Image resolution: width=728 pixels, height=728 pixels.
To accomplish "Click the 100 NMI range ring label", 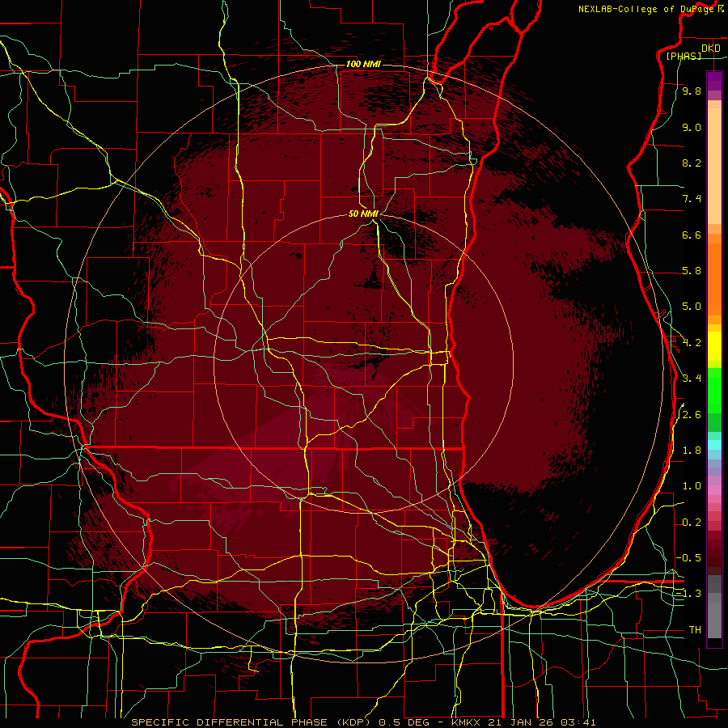I will 363,64.
